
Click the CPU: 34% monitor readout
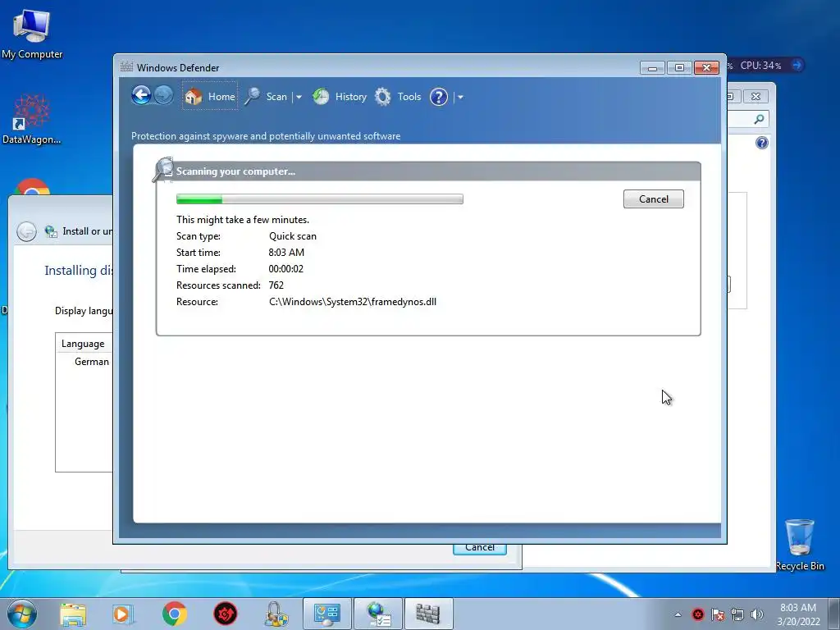(x=760, y=66)
